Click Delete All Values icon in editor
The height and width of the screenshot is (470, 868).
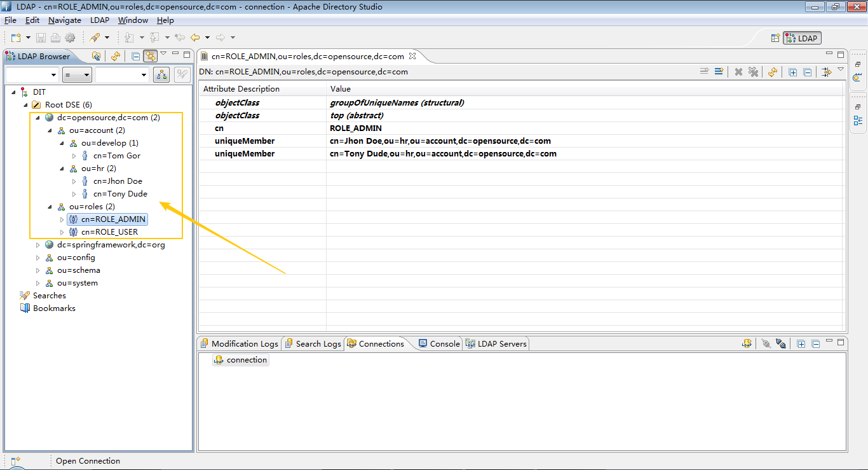pos(753,72)
